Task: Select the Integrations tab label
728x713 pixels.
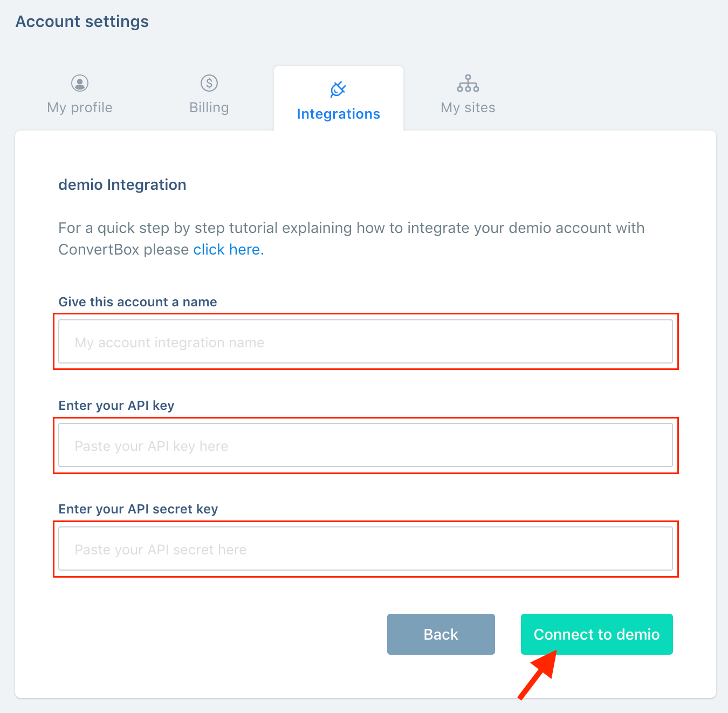Action: click(x=339, y=114)
